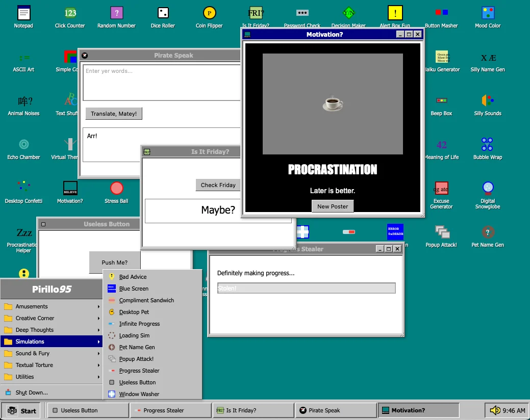Screen dimensions: 530x420
Task: Expand the Deep Thoughts menu entry
Action: pos(34,330)
